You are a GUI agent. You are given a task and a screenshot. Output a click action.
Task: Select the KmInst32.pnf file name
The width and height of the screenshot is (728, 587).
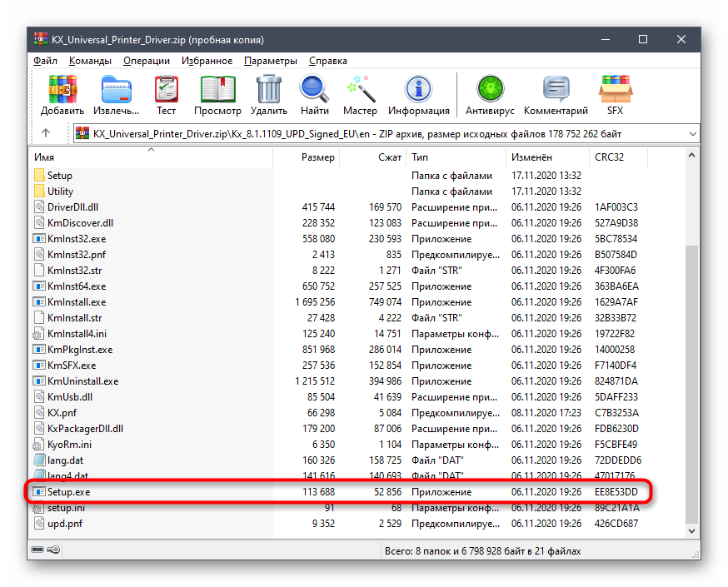click(77, 255)
